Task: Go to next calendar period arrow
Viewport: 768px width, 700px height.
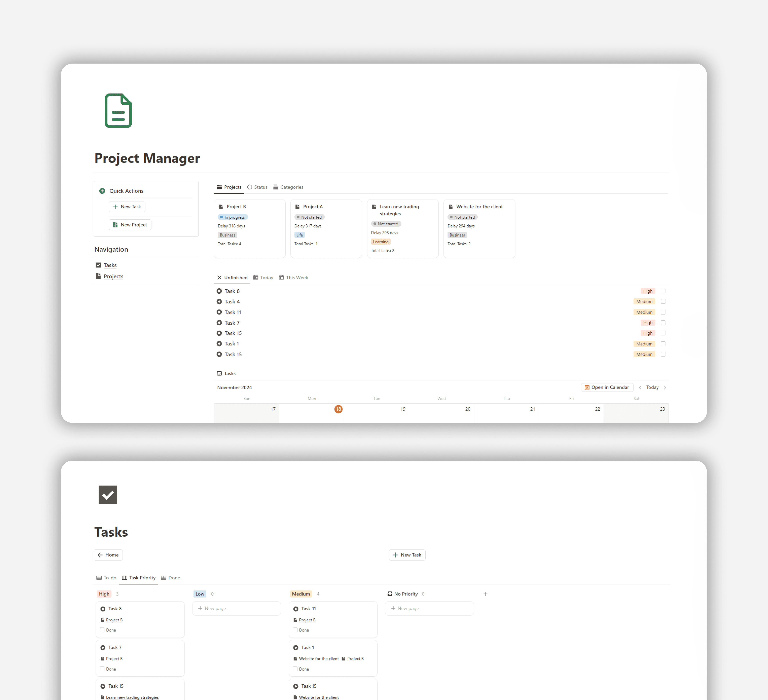Action: coord(665,387)
